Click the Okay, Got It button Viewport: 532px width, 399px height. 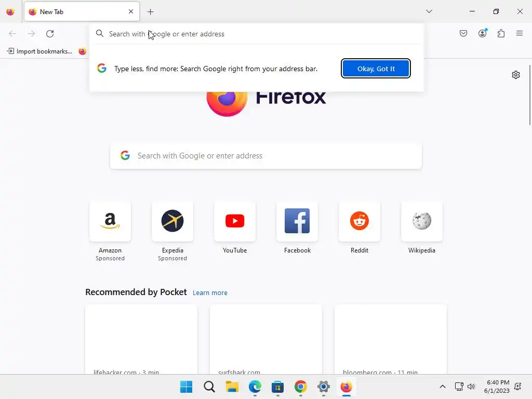376,69
